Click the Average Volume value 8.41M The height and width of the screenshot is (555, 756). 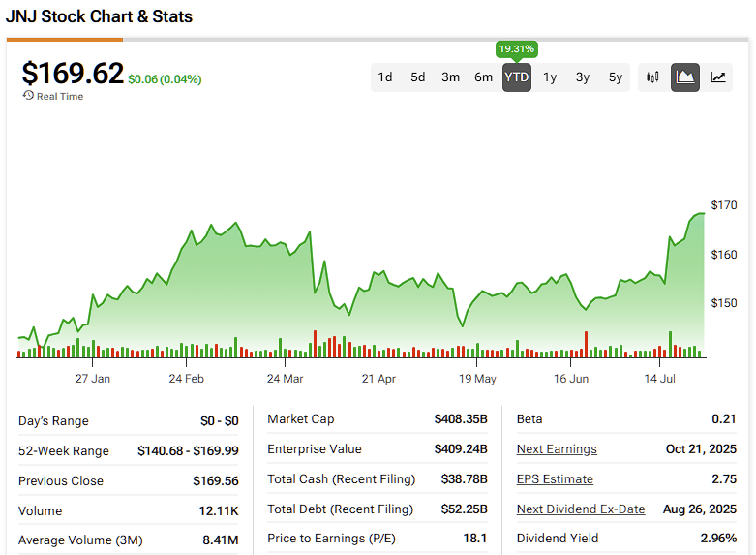(221, 540)
